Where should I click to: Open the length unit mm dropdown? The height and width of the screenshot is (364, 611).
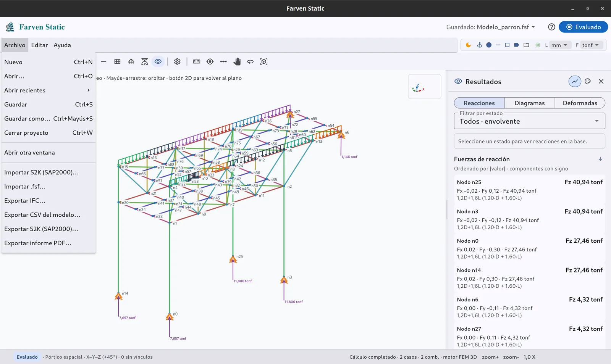(559, 45)
